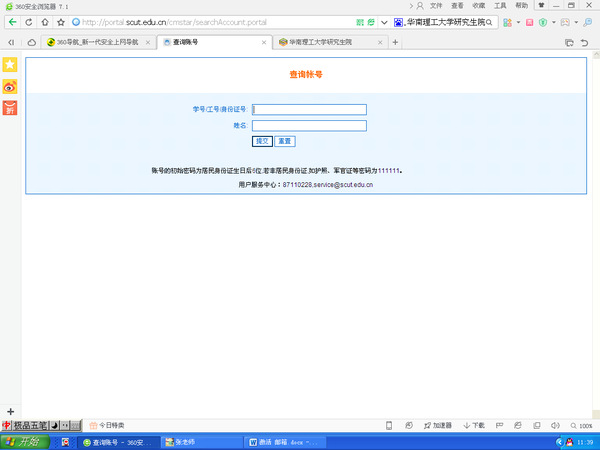Open 下载 download manager in status bar
600x450 pixels.
click(x=478, y=425)
